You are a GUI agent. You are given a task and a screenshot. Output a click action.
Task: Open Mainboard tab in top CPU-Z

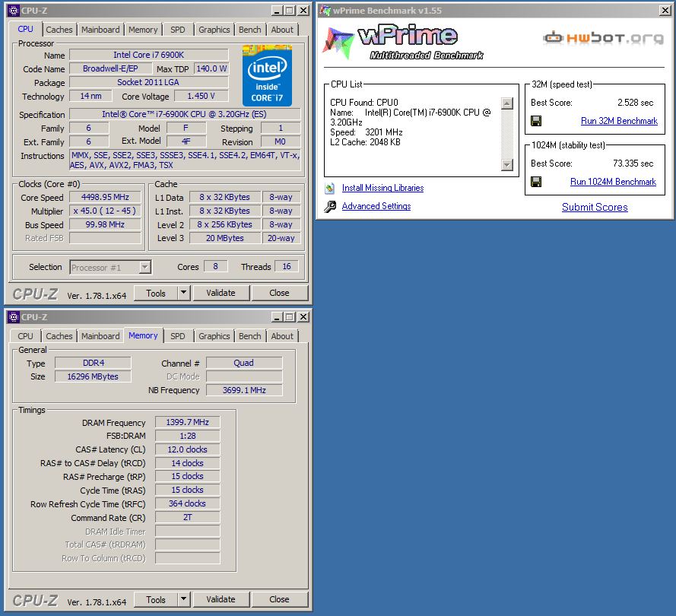pyautogui.click(x=100, y=30)
